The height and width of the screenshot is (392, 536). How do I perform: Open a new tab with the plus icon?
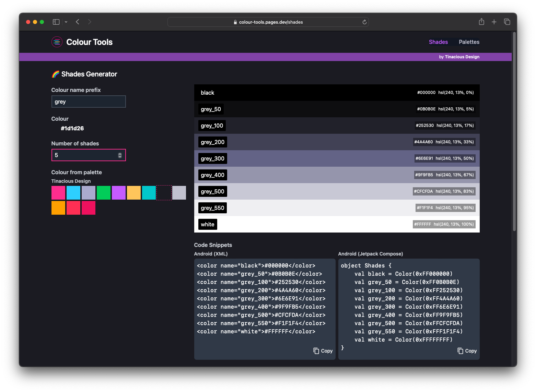pyautogui.click(x=494, y=22)
